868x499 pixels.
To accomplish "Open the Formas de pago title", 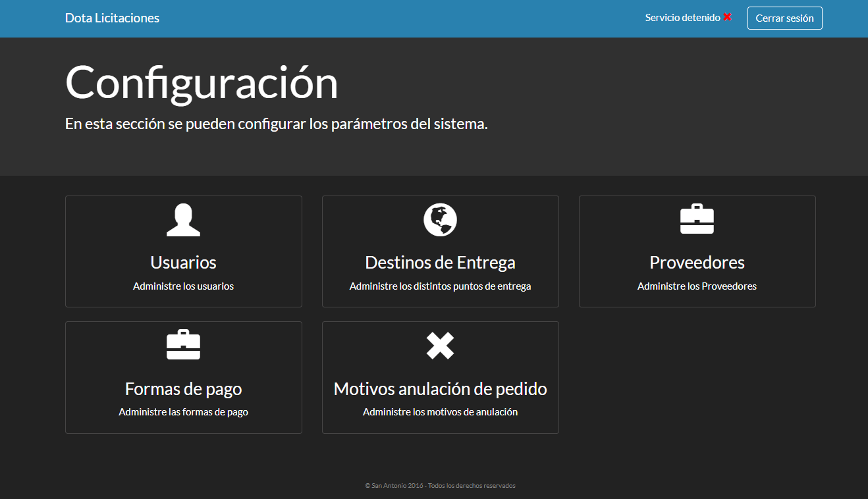I will coord(183,388).
